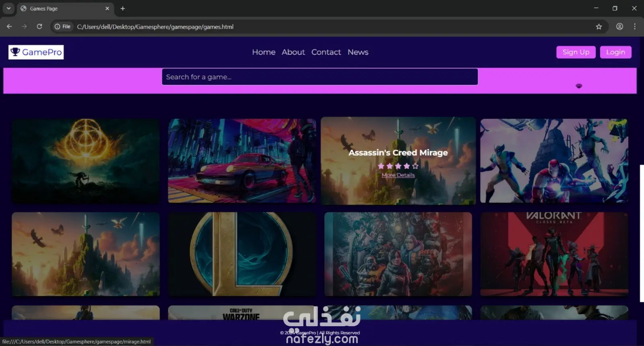Click the Search for a game field
This screenshot has width=644, height=346.
[x=320, y=77]
